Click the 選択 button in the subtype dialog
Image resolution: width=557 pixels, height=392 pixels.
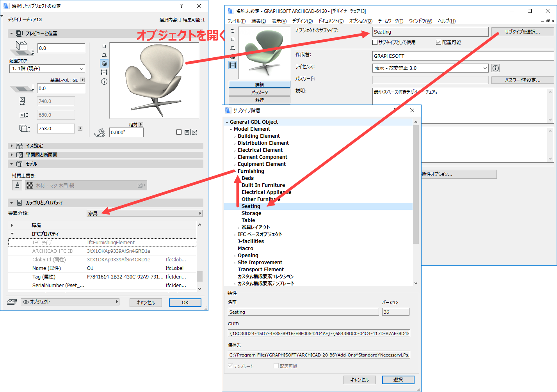398,380
